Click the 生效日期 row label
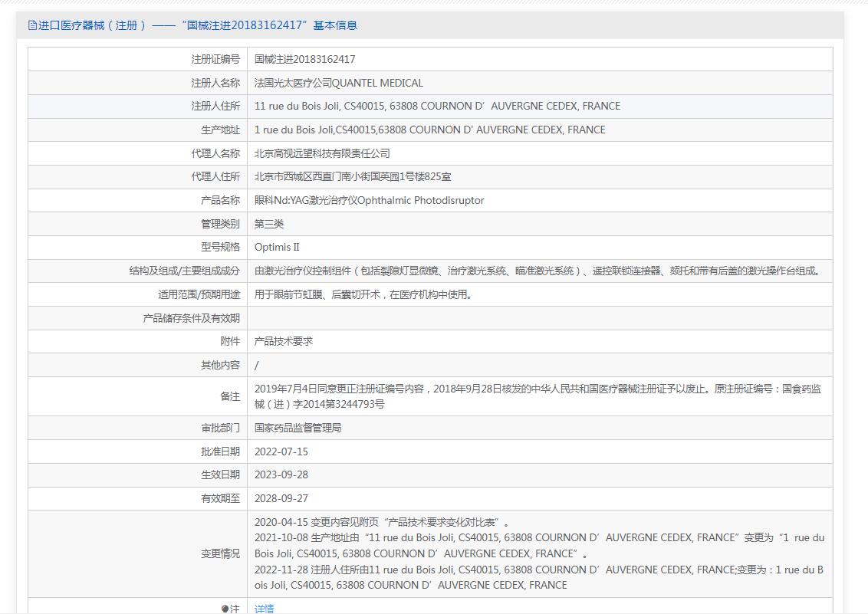 tap(220, 475)
